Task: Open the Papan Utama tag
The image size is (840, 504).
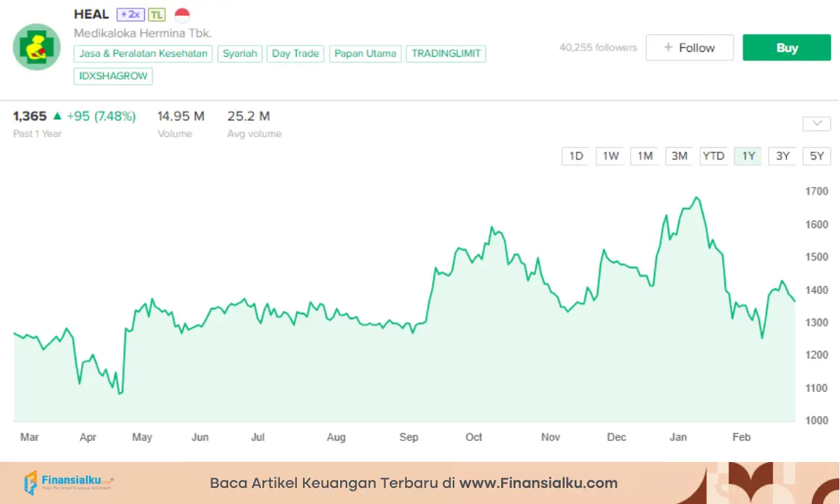Action: coord(365,54)
